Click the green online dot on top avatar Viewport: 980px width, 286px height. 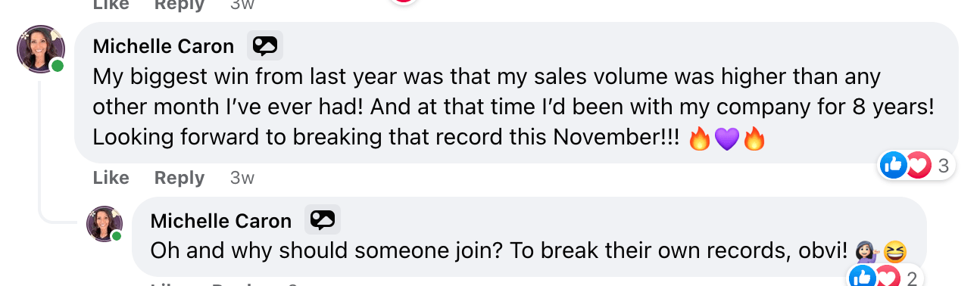click(x=58, y=67)
